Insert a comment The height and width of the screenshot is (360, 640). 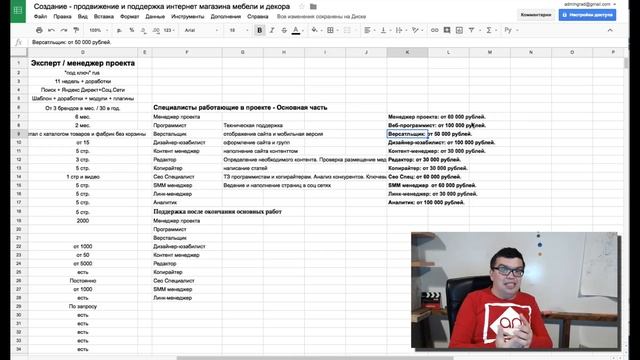coord(447,30)
